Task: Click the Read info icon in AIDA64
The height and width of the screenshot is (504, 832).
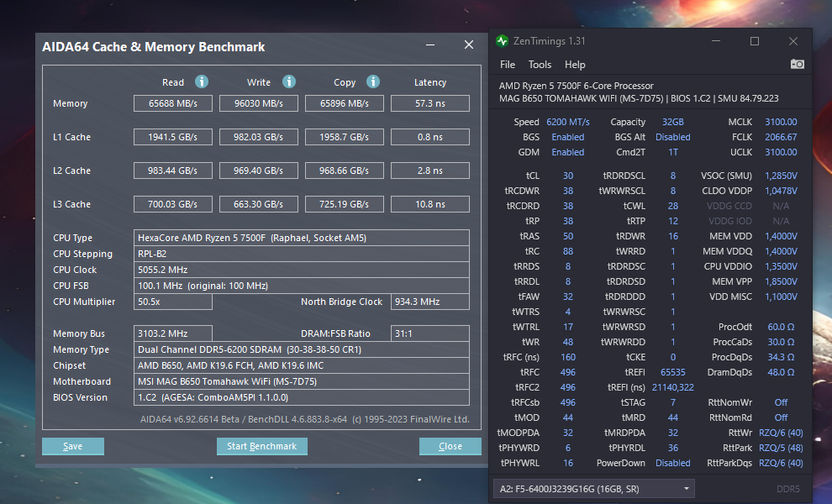Action: click(202, 81)
